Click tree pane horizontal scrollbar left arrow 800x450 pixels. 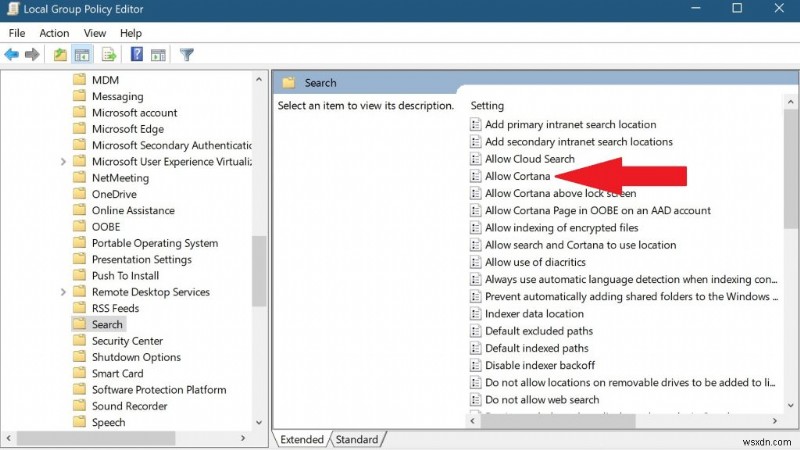8,438
